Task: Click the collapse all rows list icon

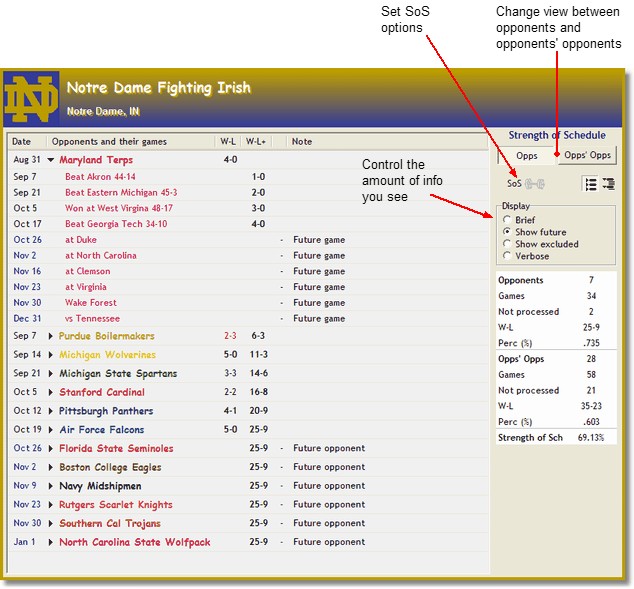Action: [608, 184]
